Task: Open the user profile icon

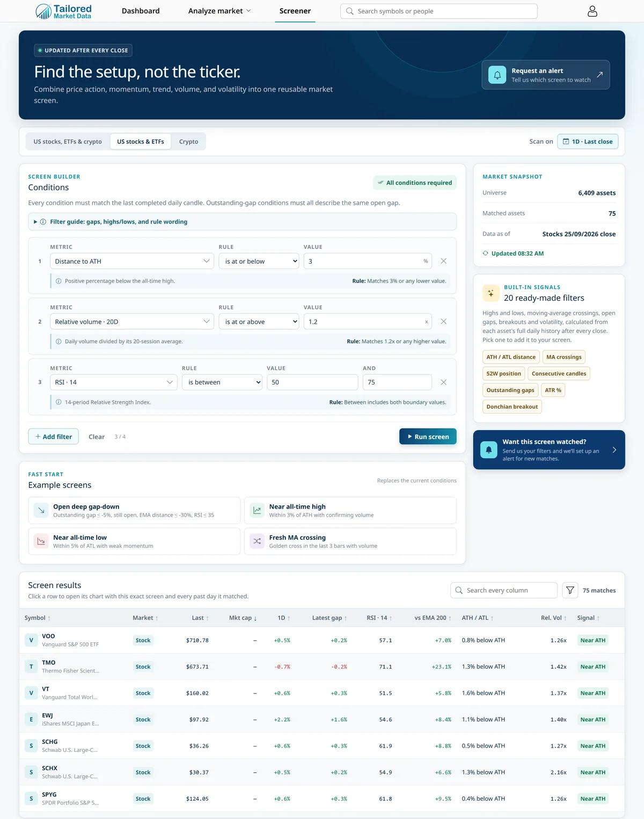Action: point(592,11)
